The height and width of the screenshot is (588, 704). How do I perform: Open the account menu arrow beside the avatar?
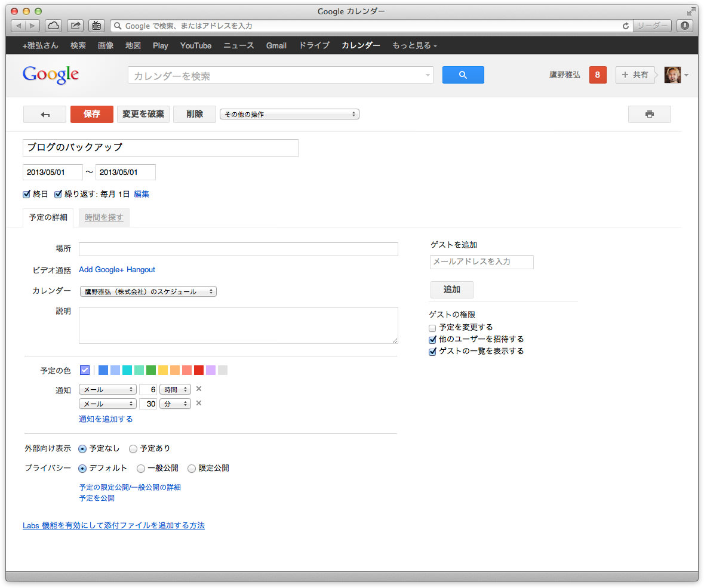click(686, 75)
